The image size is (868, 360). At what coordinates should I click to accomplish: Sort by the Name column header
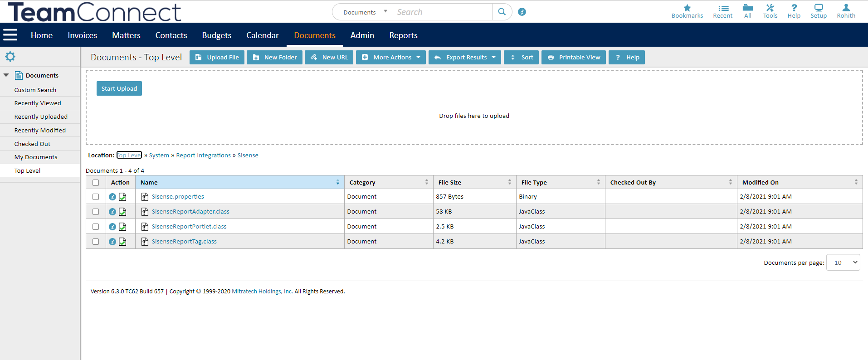click(x=239, y=182)
